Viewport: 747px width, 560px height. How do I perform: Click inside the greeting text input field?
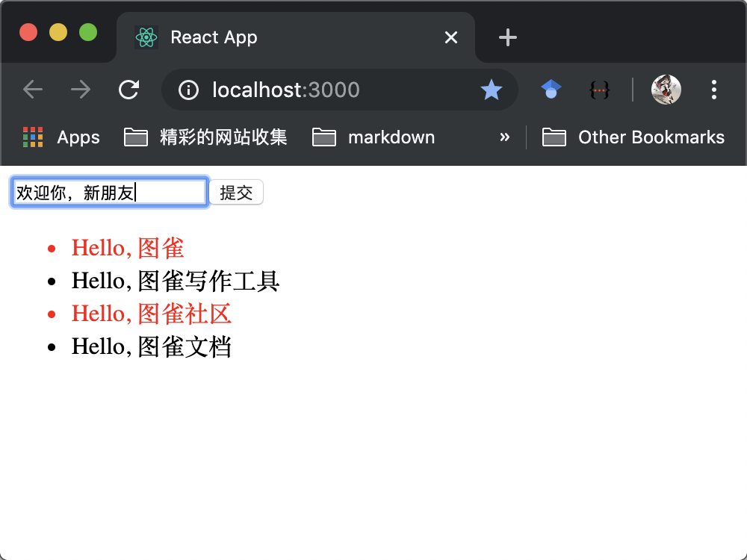click(x=109, y=192)
